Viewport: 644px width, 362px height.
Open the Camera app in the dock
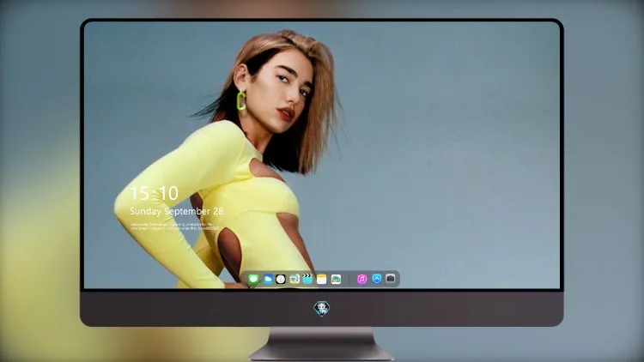pyautogui.click(x=390, y=279)
